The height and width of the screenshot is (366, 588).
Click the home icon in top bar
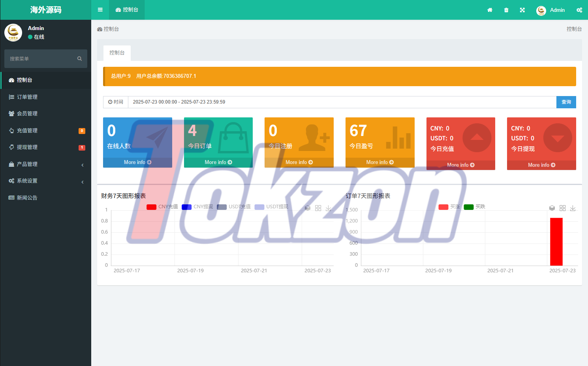[490, 10]
